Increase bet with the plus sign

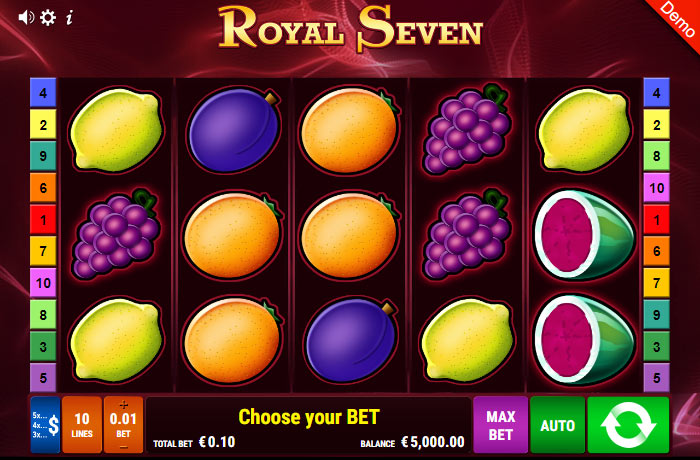(124, 405)
